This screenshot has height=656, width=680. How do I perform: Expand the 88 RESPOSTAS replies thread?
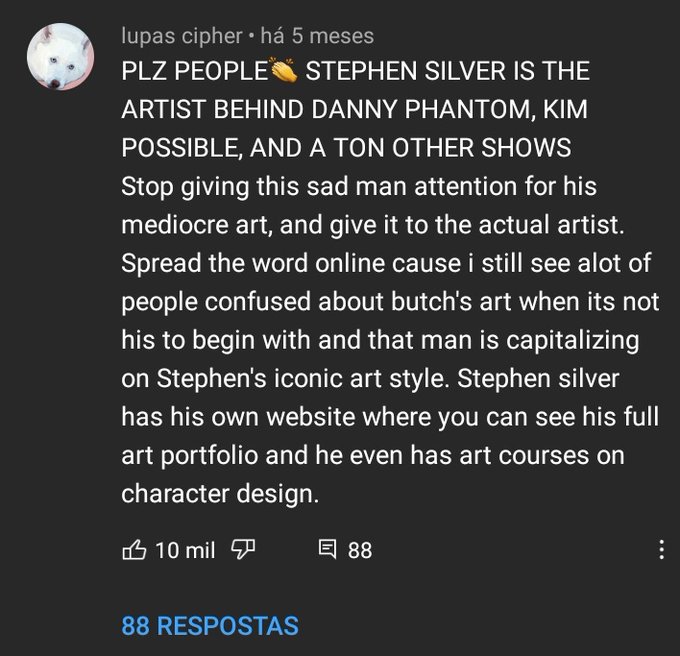[210, 626]
